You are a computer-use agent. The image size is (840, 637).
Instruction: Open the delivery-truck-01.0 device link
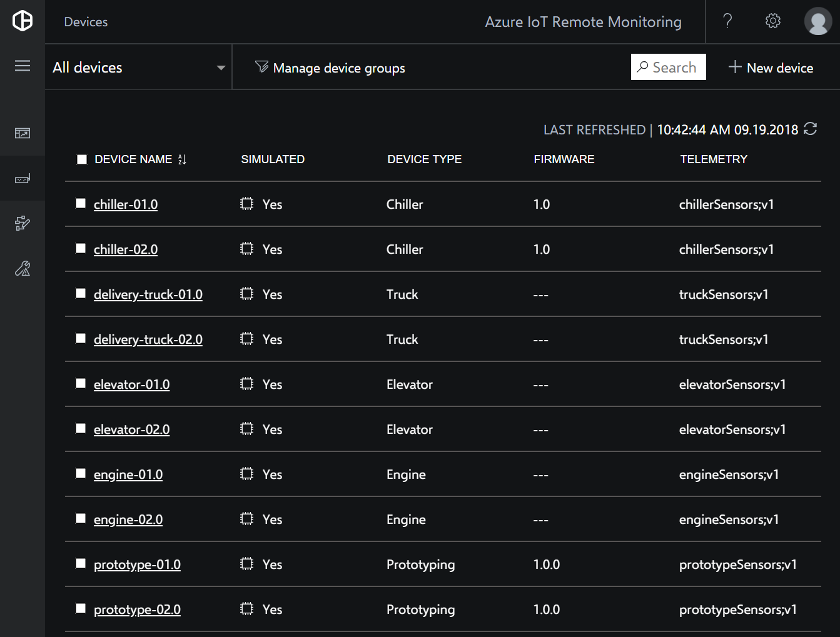(x=148, y=294)
